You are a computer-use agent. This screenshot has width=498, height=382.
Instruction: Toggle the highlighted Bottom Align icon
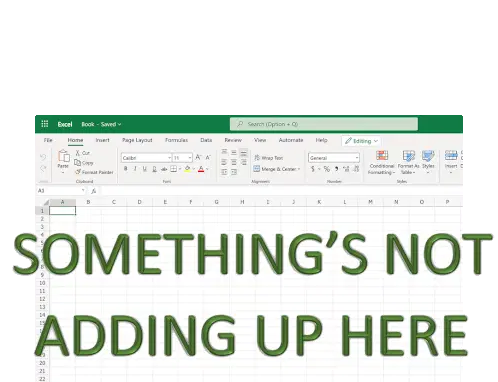click(x=244, y=153)
